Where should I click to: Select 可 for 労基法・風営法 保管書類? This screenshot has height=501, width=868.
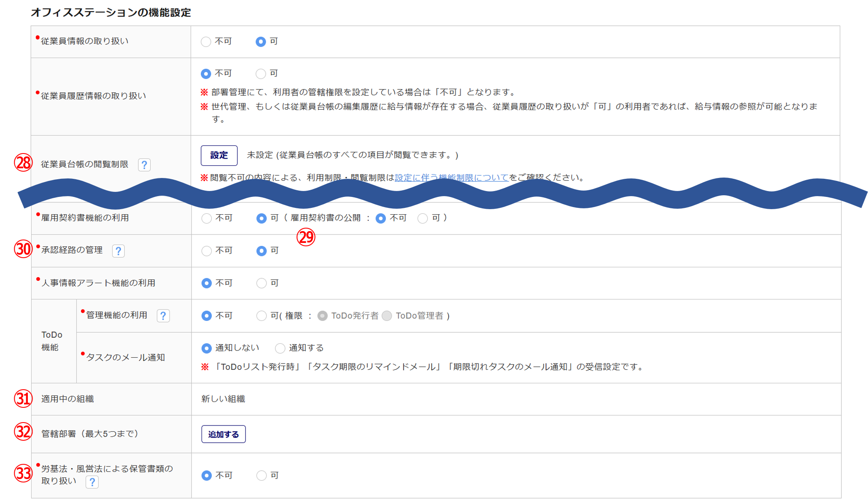coord(261,476)
